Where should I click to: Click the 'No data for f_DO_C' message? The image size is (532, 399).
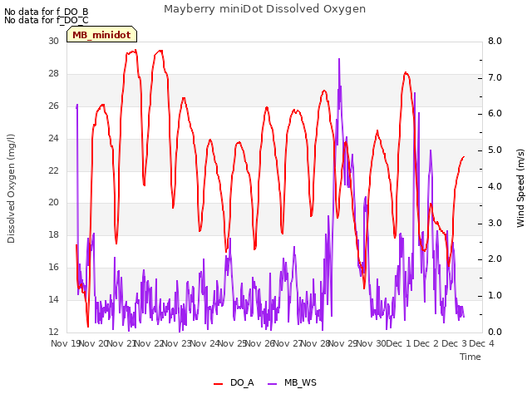[47, 20]
